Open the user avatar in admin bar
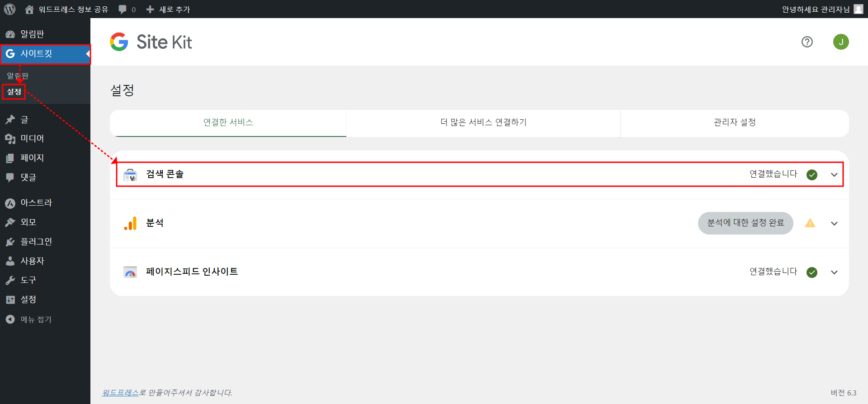The height and width of the screenshot is (404, 868). coord(858,9)
